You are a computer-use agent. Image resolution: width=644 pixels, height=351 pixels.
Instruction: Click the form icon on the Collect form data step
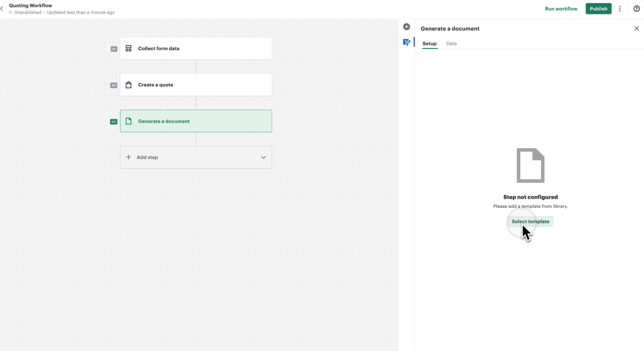point(128,48)
